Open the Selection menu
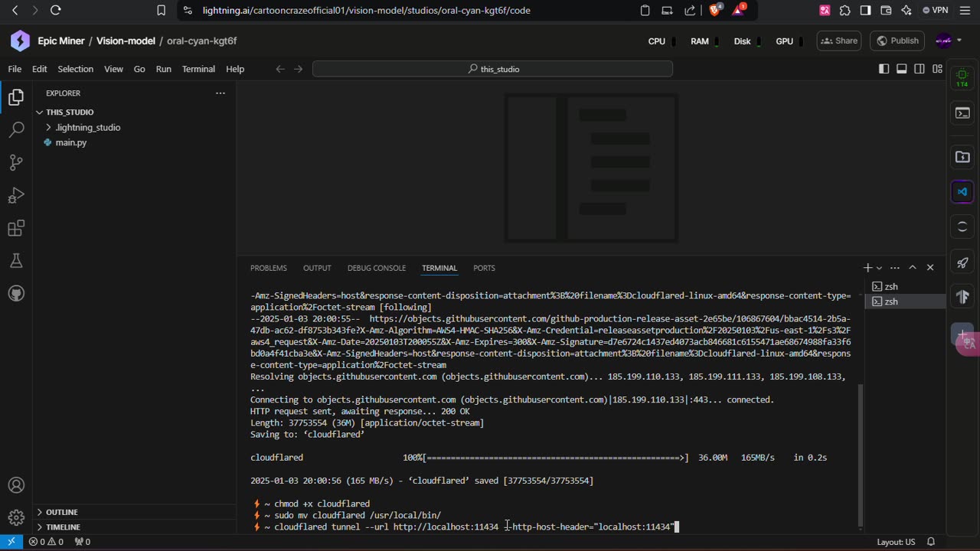This screenshot has width=980, height=551. 75,69
